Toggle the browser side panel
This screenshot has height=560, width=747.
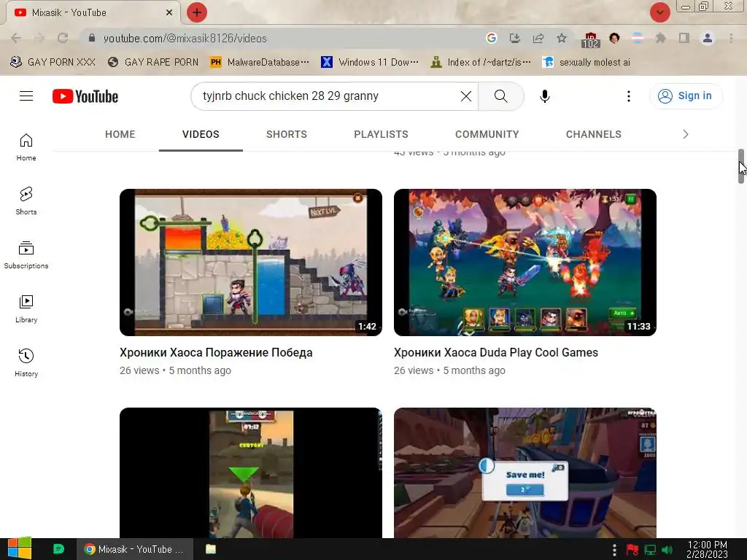[684, 38]
